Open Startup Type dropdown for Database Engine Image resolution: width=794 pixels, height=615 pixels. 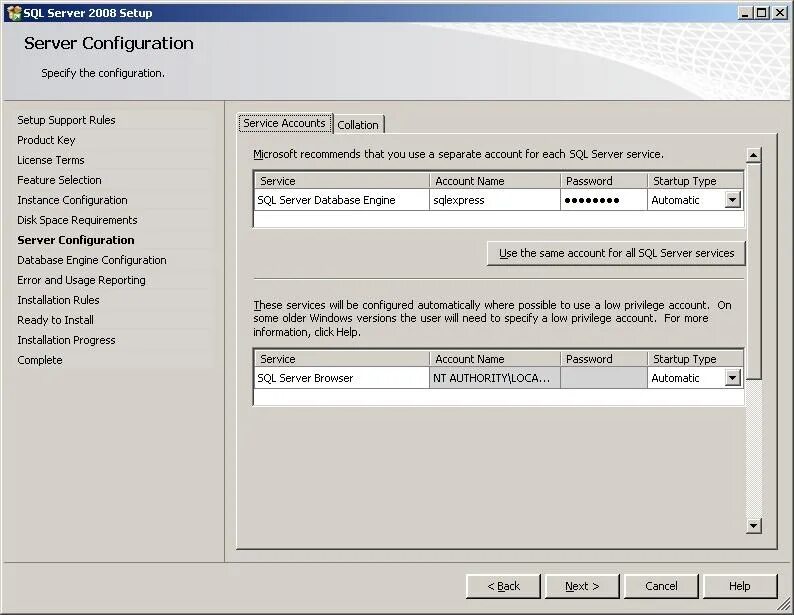pyautogui.click(x=732, y=200)
